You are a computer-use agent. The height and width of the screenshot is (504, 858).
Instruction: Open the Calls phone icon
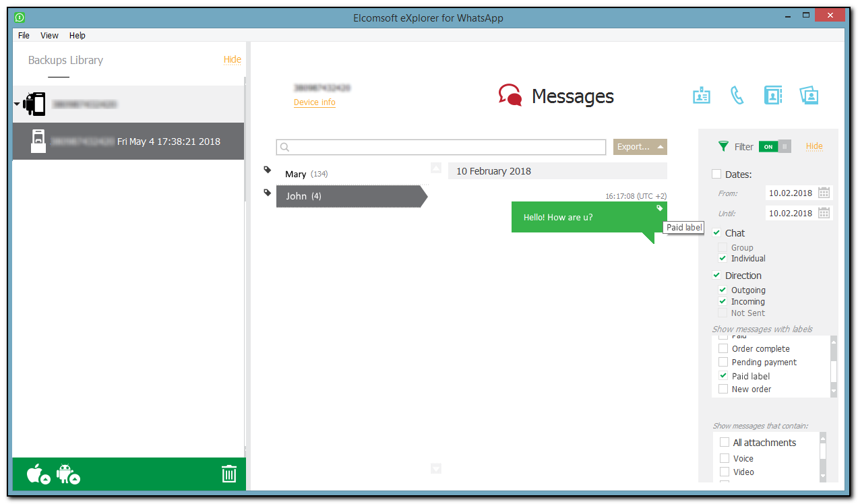coord(737,96)
